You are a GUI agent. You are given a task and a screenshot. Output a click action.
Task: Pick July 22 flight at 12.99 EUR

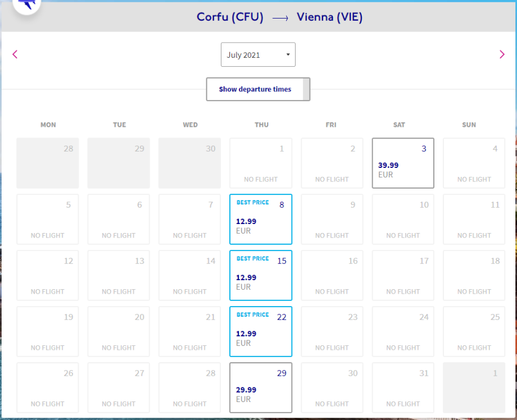(x=261, y=331)
